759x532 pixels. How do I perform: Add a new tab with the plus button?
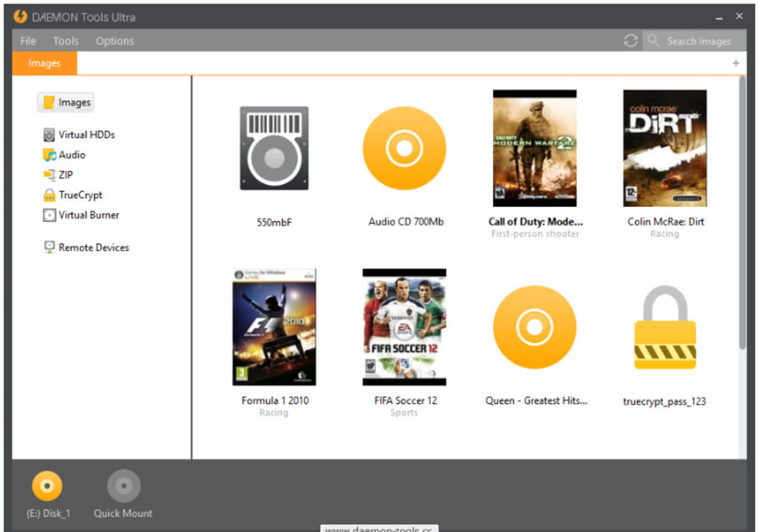(x=735, y=63)
